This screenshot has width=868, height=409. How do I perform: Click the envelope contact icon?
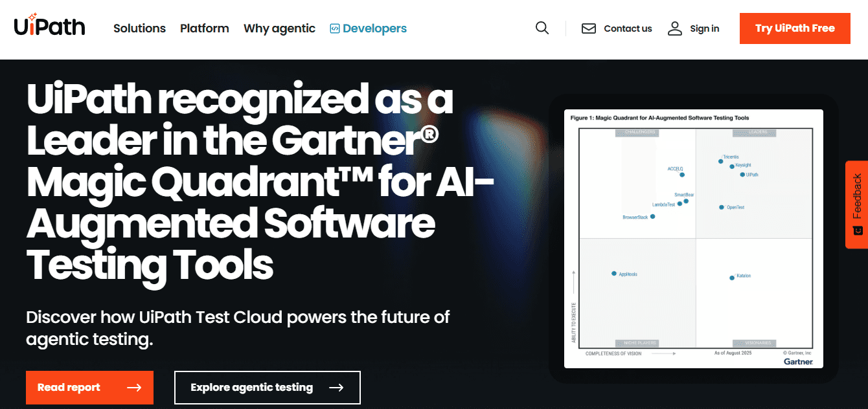pos(589,28)
